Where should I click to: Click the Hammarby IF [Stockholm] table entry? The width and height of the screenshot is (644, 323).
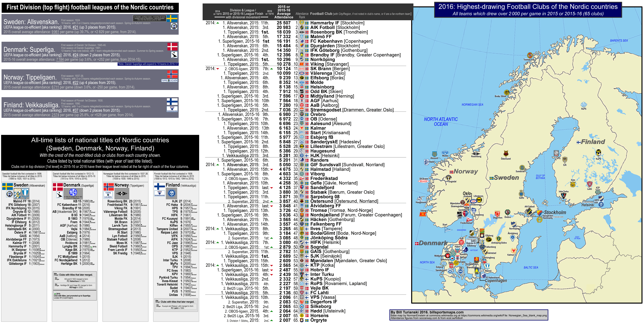tap(337, 23)
